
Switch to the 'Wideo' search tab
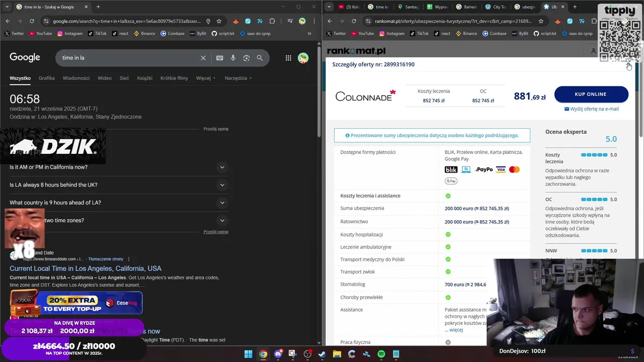105,78
